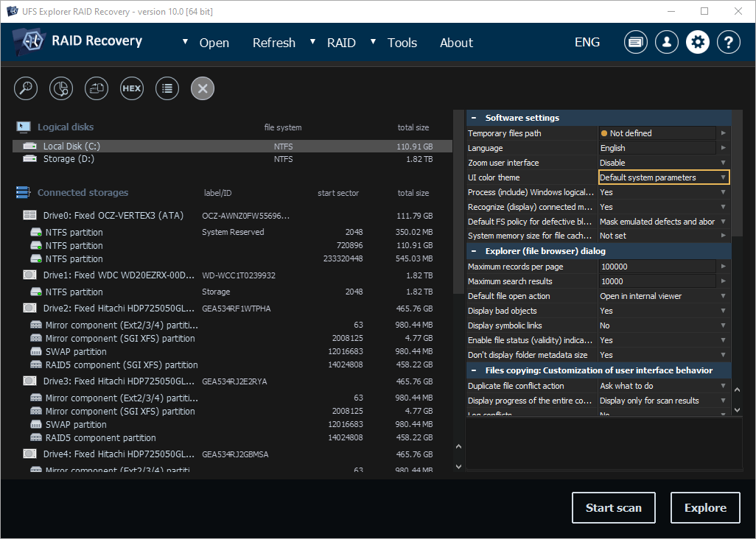The height and width of the screenshot is (539, 756).
Task: Open the help question mark icon
Action: pos(729,43)
